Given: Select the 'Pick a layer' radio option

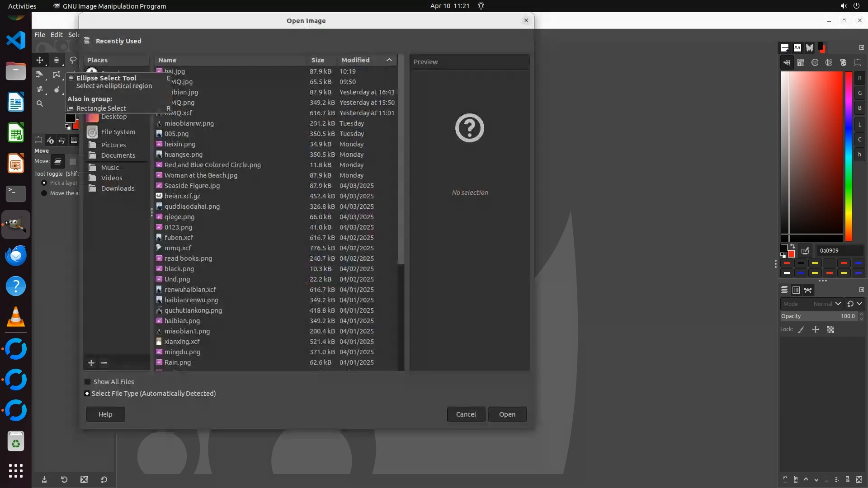Looking at the screenshot, I should click(44, 183).
